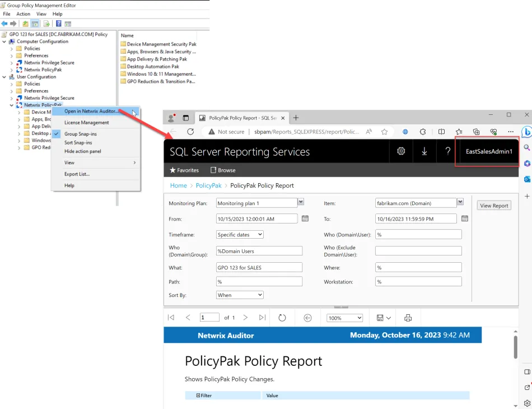Go to next report page
Screen dimensions: 532x409
(x=245, y=317)
